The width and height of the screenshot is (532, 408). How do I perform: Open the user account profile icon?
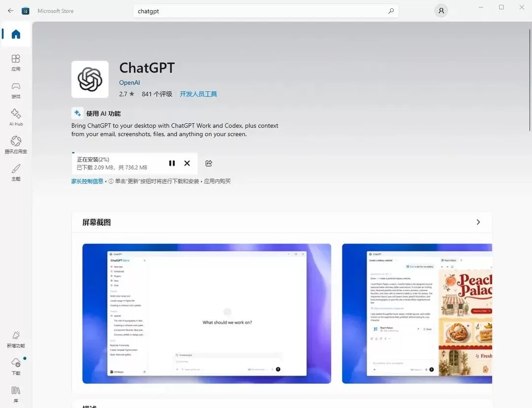point(441,11)
